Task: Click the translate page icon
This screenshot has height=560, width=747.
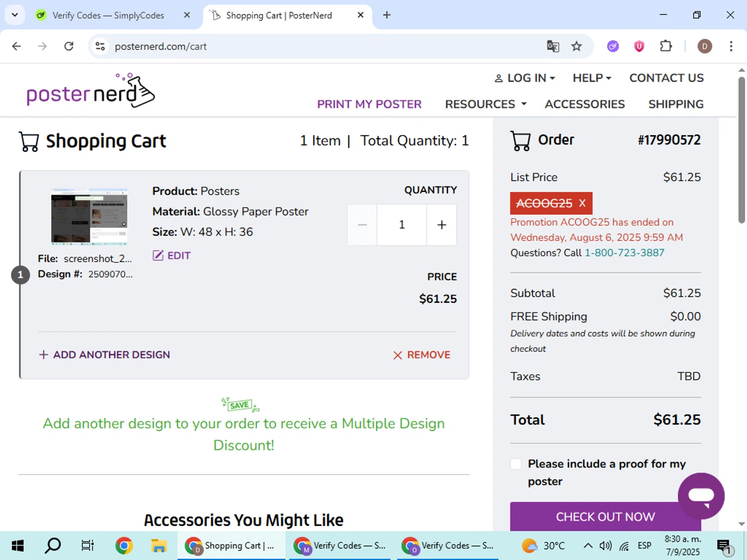Action: point(553,46)
